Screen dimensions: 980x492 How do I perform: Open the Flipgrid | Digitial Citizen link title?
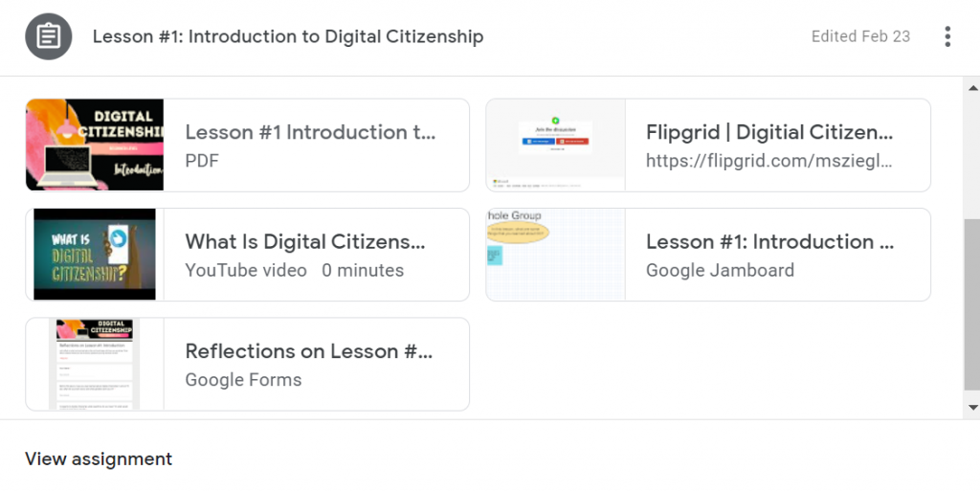click(769, 132)
